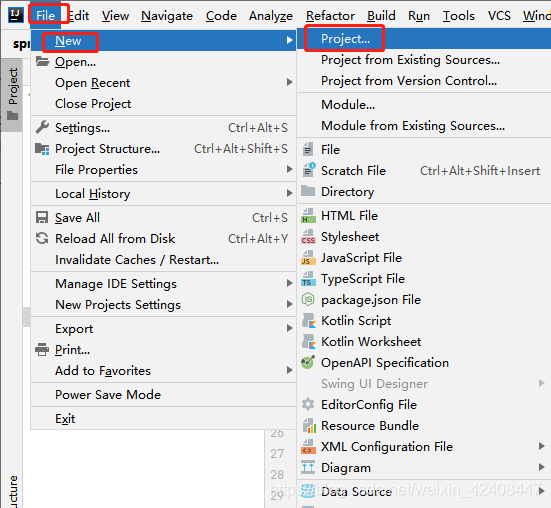Open the File menu
The height and width of the screenshot is (508, 551).
(x=45, y=15)
